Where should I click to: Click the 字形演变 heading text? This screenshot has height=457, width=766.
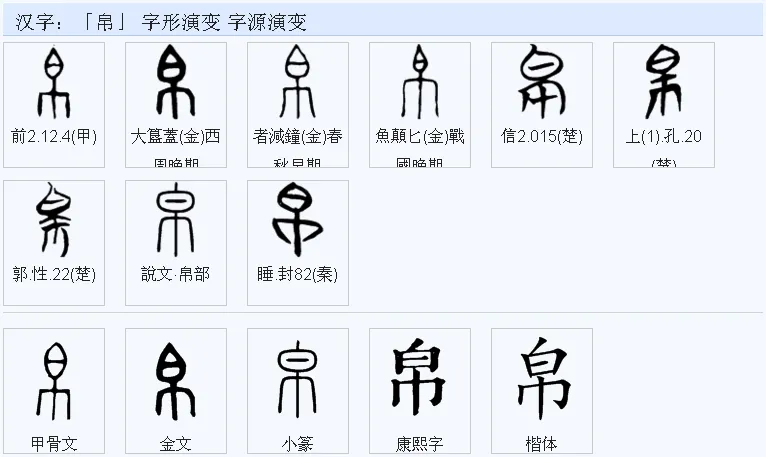coord(181,22)
